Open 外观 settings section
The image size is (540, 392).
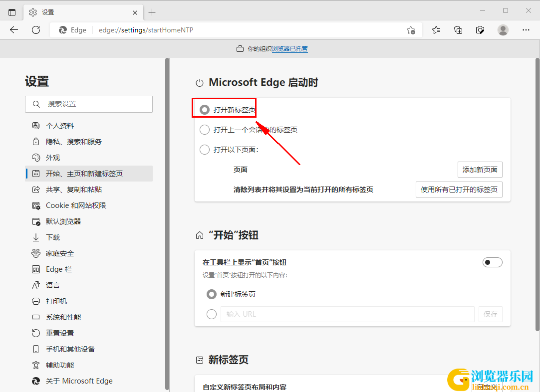[x=89, y=158]
